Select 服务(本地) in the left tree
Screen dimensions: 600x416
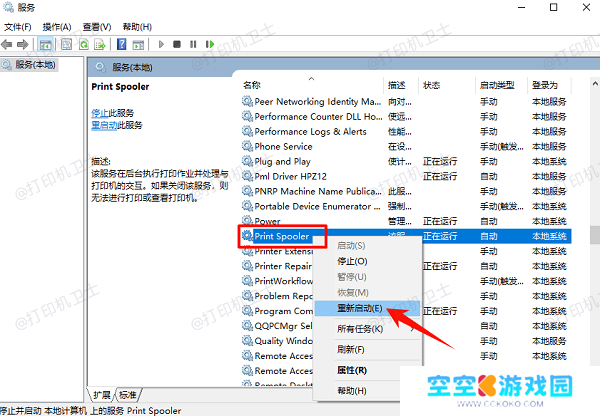(x=30, y=65)
